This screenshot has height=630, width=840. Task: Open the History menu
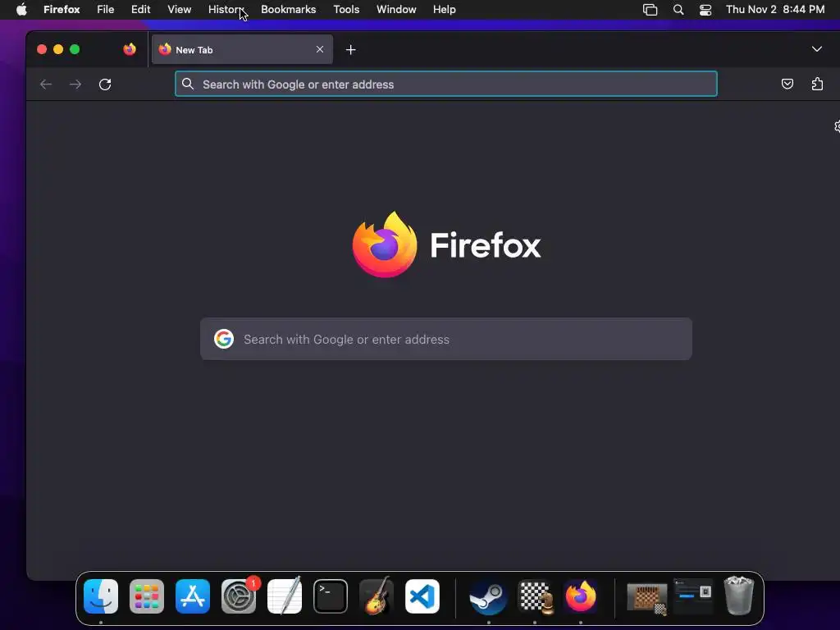point(226,10)
